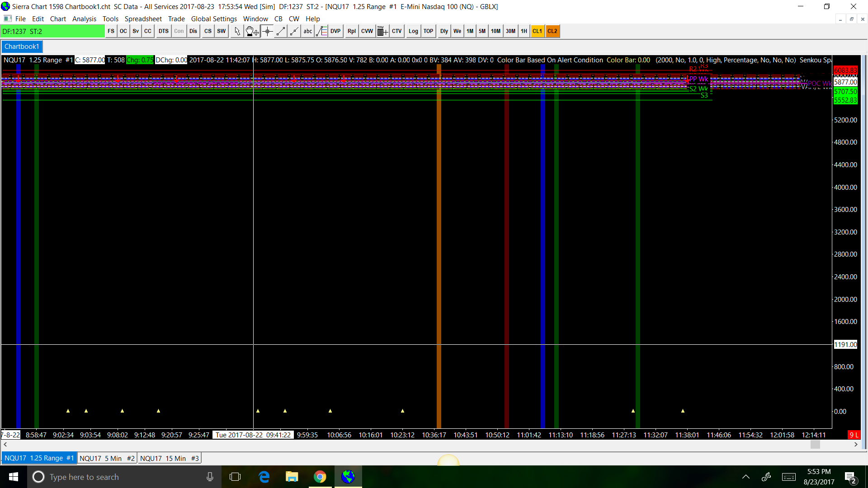
Task: Toggle the CL1 orange toolbar button
Action: pyautogui.click(x=537, y=31)
